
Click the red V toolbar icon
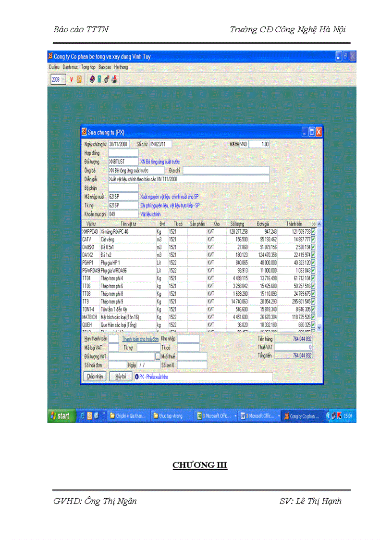71,80
